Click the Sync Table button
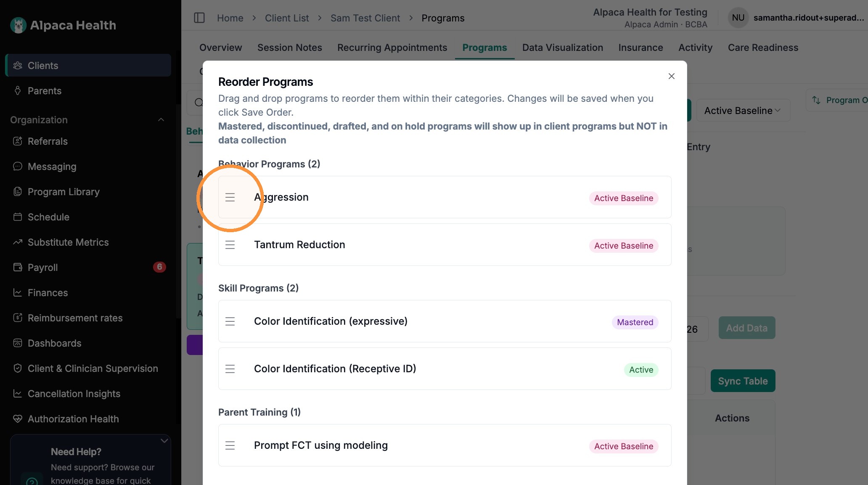868x485 pixels. 743,381
